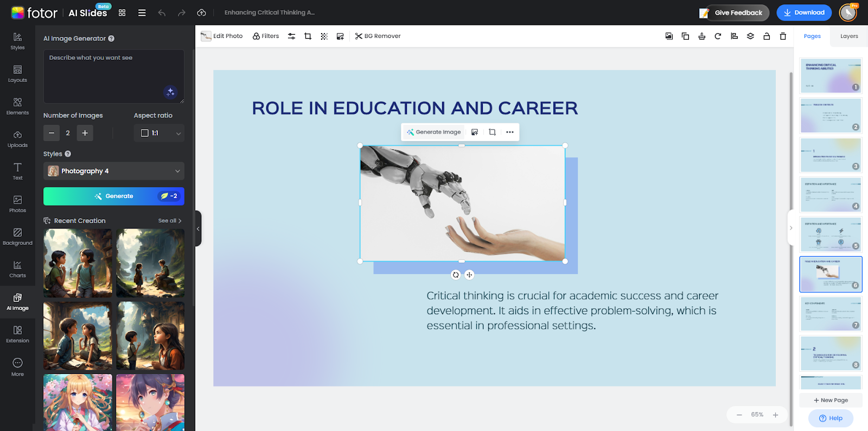Click Edit Photo in the toolbar
The height and width of the screenshot is (431, 868).
click(222, 36)
